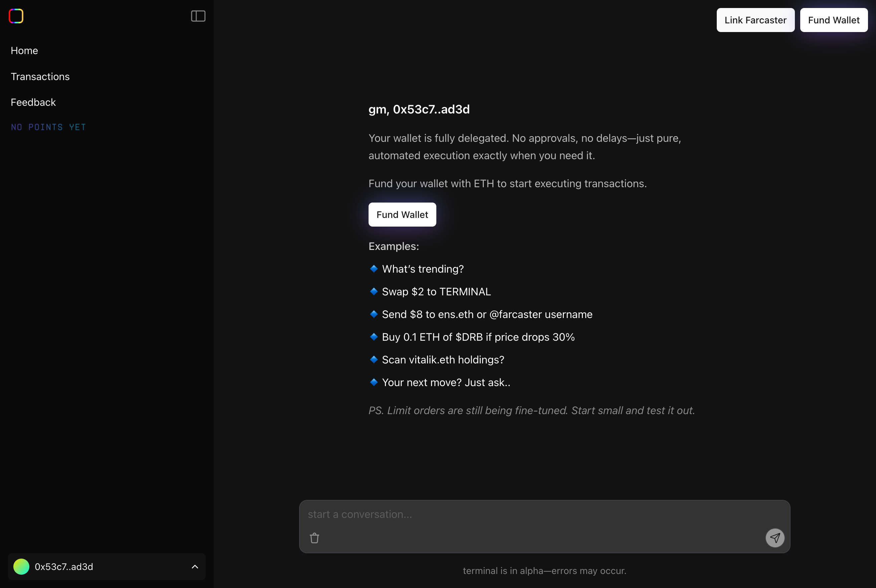Screen dimensions: 876x588
Task: Toggle the sidebar panel icon
Action: click(198, 16)
